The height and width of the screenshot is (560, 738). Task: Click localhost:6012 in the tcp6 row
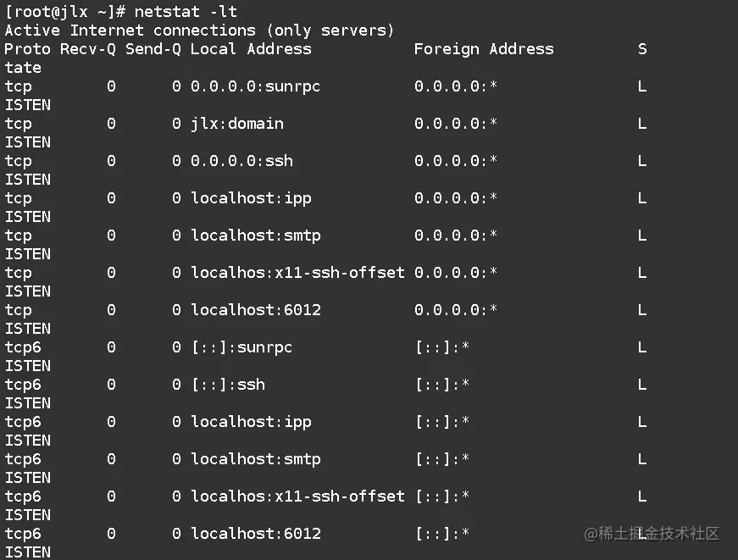255,534
